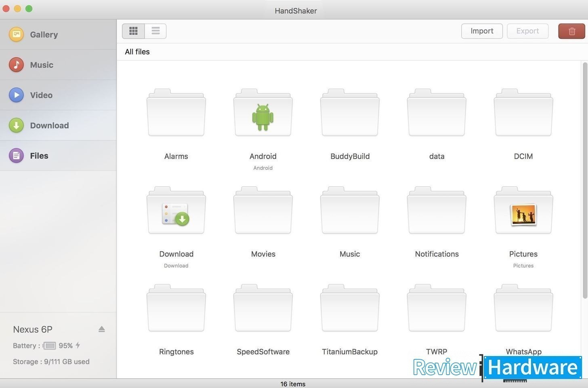Screen dimensions: 588x388
Task: Click the Nexus 6P device name
Action: (x=33, y=329)
